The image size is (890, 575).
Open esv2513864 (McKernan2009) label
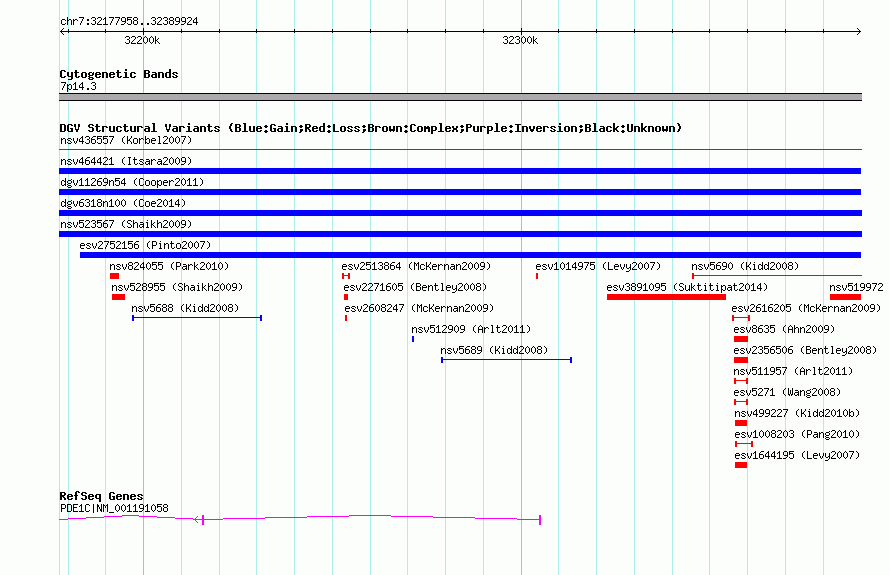coord(416,266)
